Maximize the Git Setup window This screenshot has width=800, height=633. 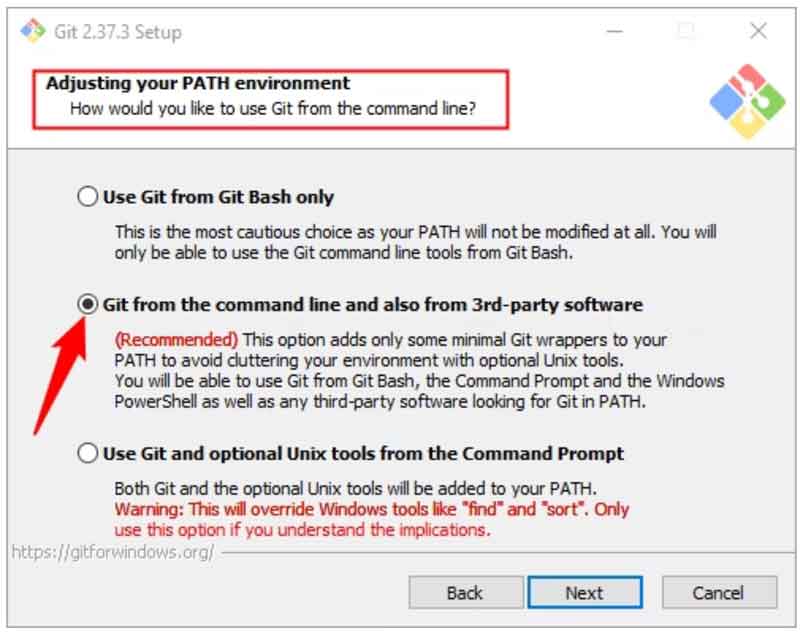click(687, 30)
